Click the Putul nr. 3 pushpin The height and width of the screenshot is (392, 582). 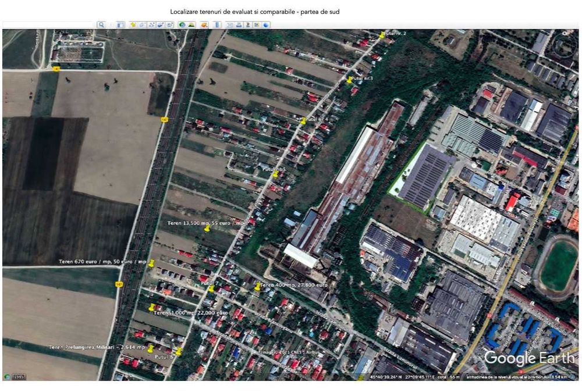349,80
